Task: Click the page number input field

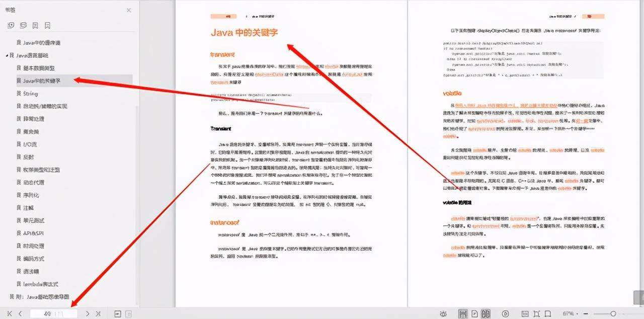Action: pos(53,313)
